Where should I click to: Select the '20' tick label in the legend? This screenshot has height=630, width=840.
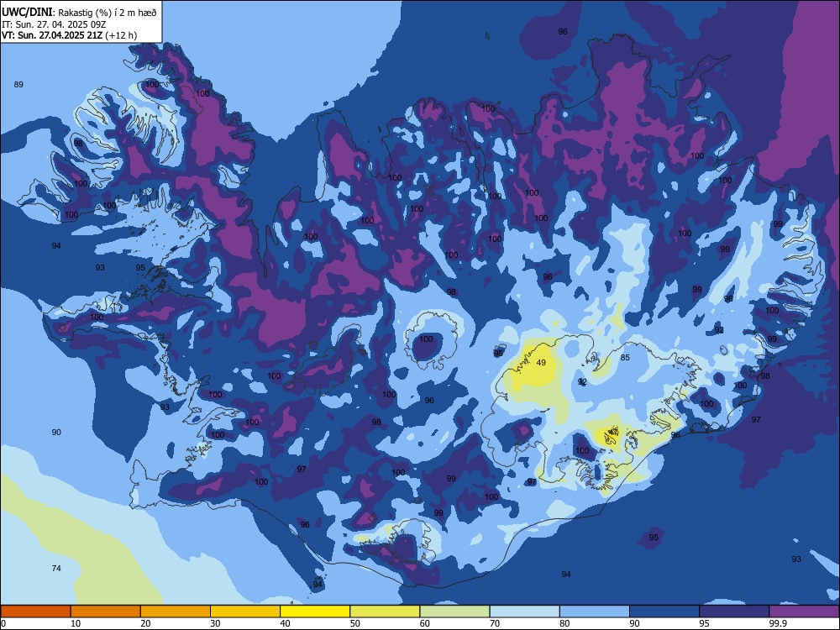(145, 623)
